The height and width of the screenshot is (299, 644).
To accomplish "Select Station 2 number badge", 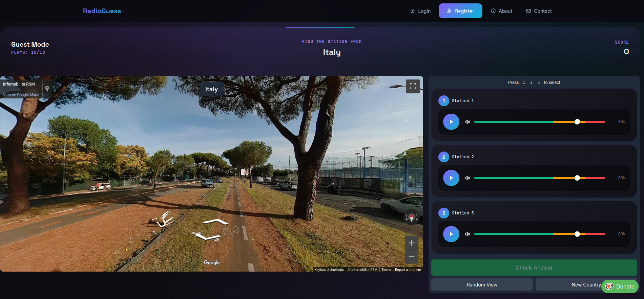I will (x=443, y=157).
